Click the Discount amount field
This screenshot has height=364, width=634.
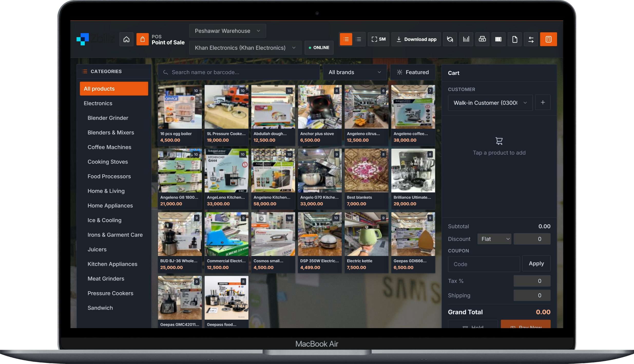click(x=532, y=239)
